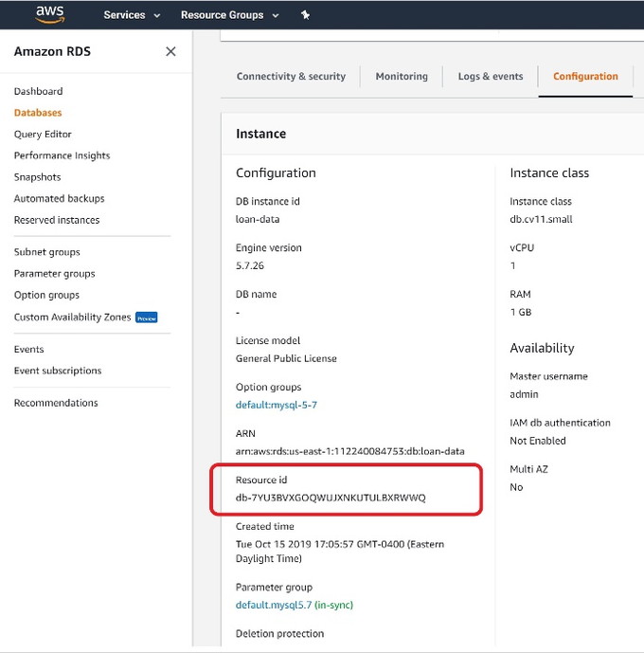Image resolution: width=644 pixels, height=653 pixels.
Task: Click the Deletion protection label
Action: (279, 633)
